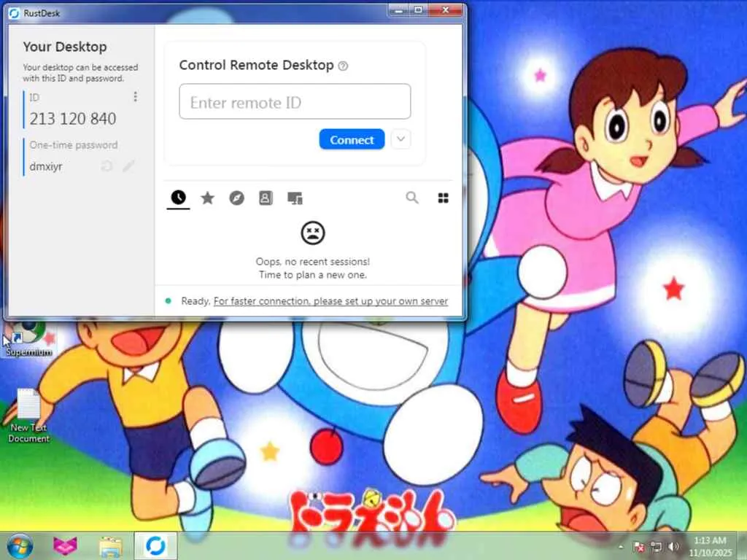This screenshot has height=560, width=747.
Task: Select the New Text Document desktop file
Action: pyautogui.click(x=28, y=416)
